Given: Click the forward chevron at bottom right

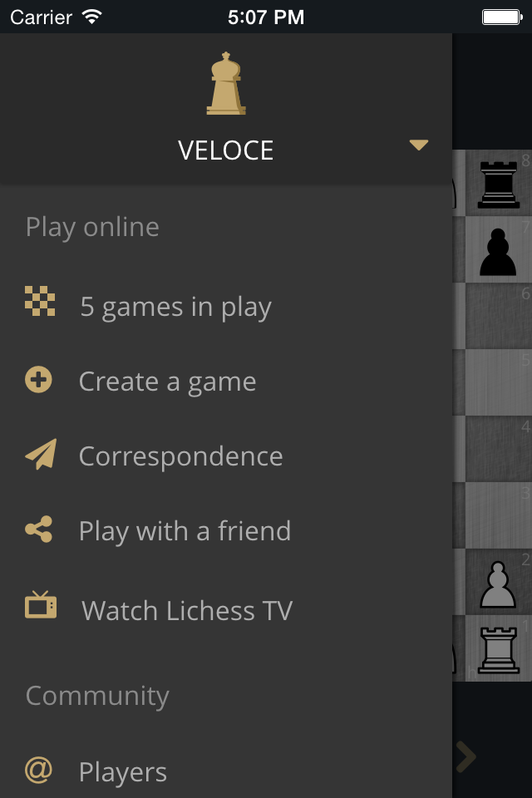Looking at the screenshot, I should tap(465, 756).
